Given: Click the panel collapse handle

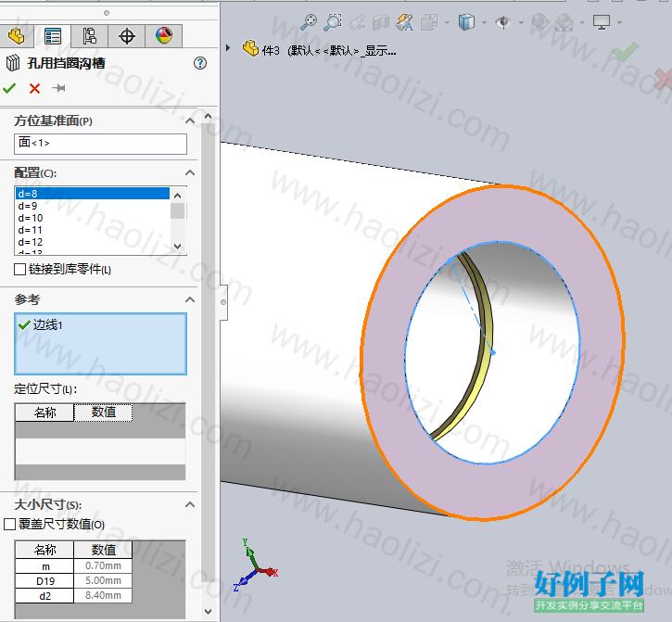Looking at the screenshot, I should [x=223, y=302].
